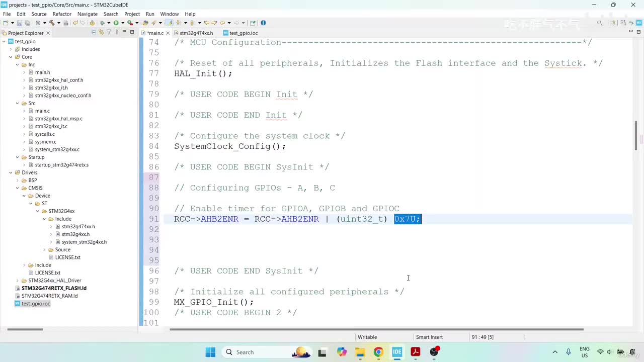Image resolution: width=644 pixels, height=362 pixels.
Task: Select main.c in the Src folder
Action: click(42, 111)
